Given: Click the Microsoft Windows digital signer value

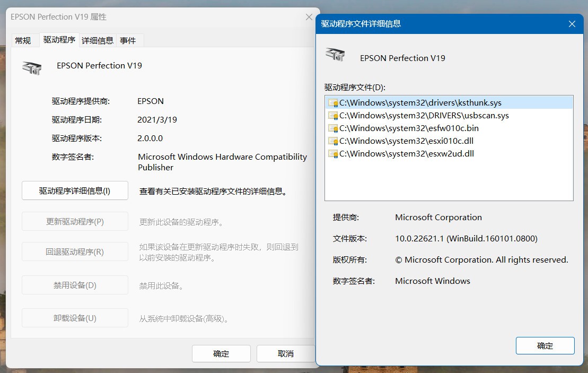Looking at the screenshot, I should [432, 281].
